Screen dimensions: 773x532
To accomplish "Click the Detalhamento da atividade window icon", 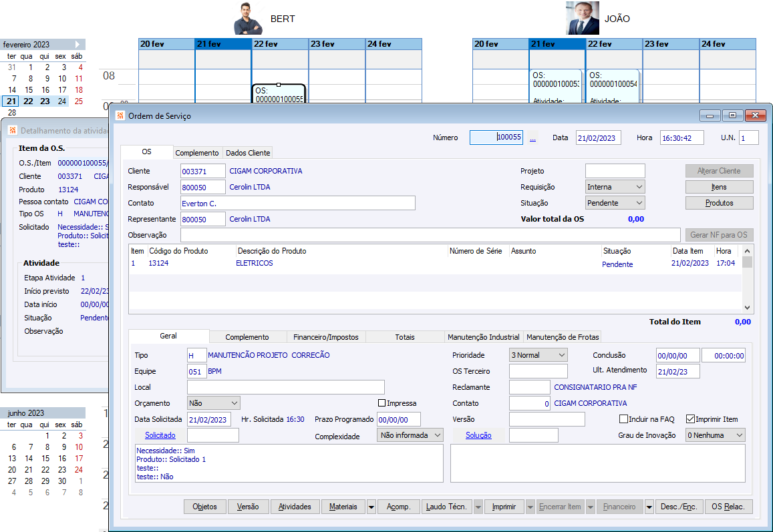I will click(x=13, y=131).
